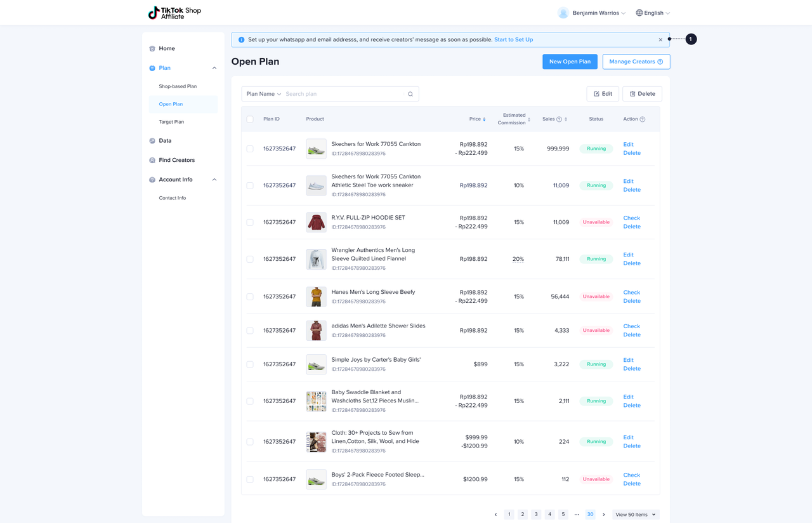Expand the View 50 Items dropdown
Screen dimensions: 812x523
(x=636, y=515)
